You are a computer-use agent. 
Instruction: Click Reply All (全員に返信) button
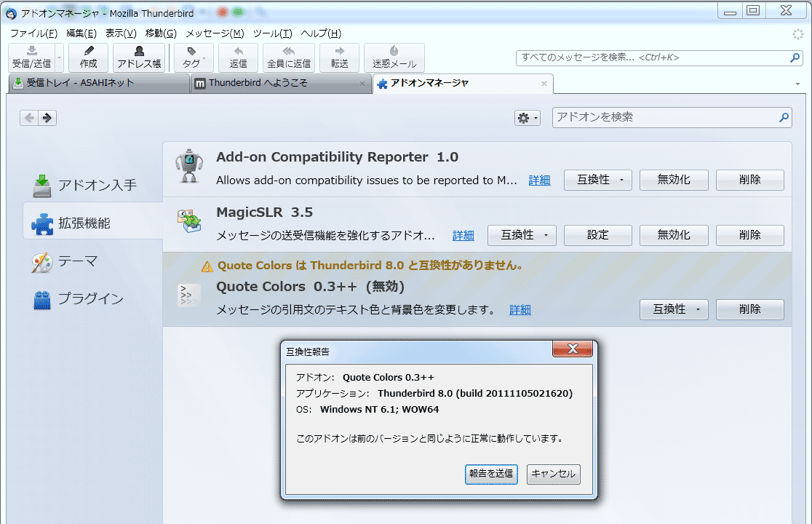click(289, 57)
